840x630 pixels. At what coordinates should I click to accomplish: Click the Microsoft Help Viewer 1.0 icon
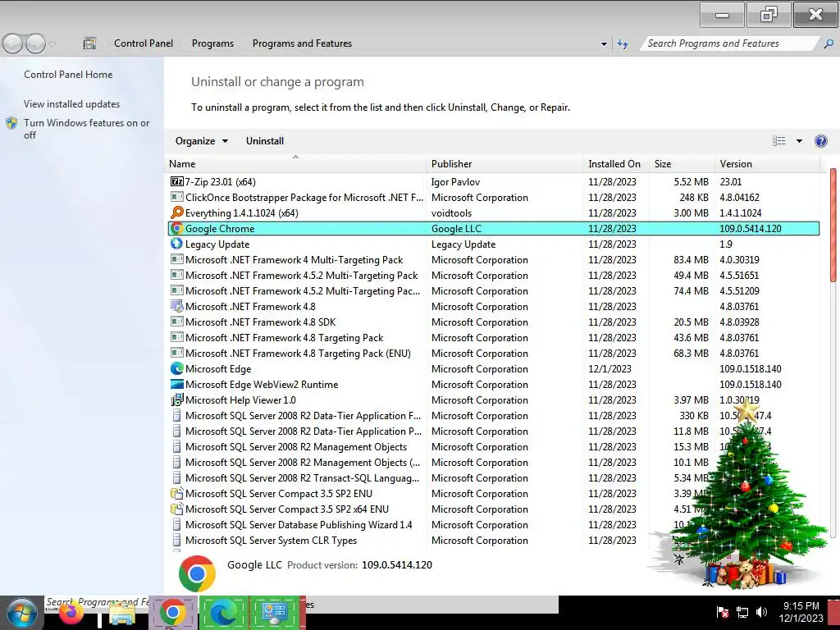point(177,399)
